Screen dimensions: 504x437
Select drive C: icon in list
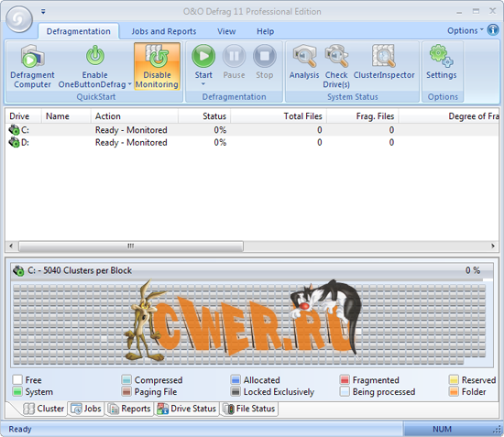click(x=14, y=130)
